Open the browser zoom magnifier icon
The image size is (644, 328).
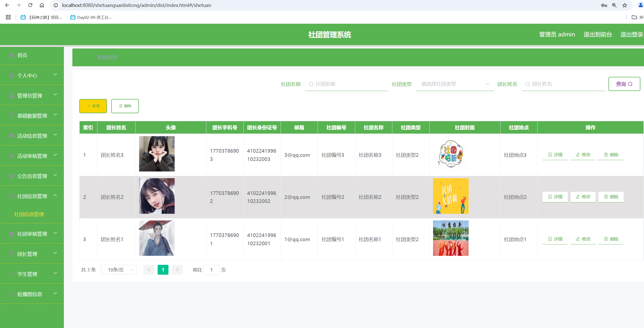pos(614,5)
